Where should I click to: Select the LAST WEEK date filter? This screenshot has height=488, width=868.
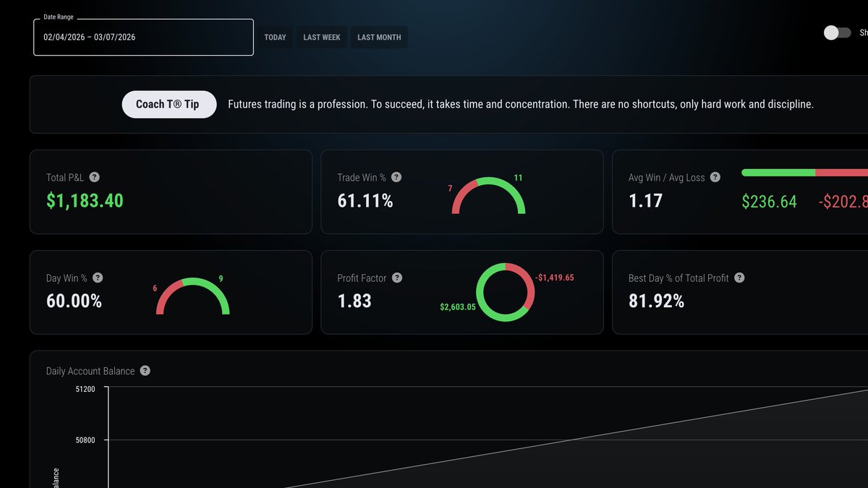coord(321,37)
